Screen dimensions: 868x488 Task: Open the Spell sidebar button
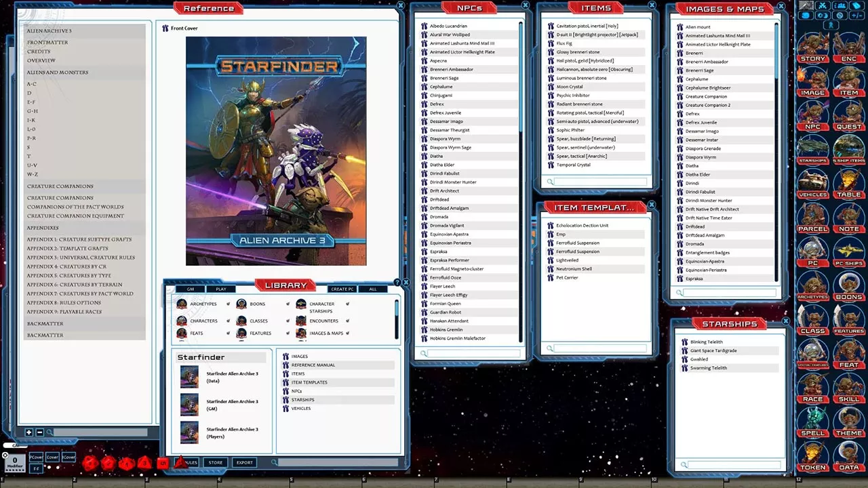click(813, 422)
